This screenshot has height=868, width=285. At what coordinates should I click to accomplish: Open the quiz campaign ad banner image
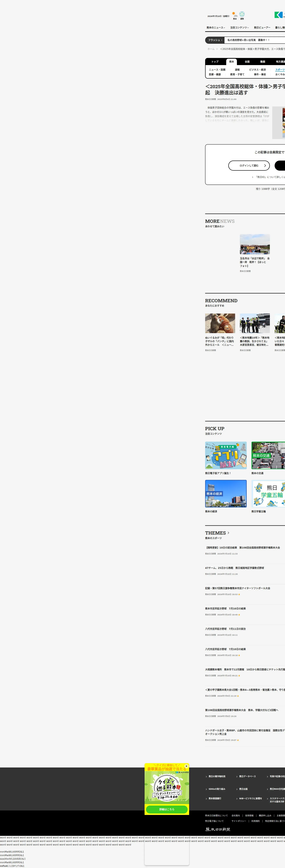(x=167, y=787)
